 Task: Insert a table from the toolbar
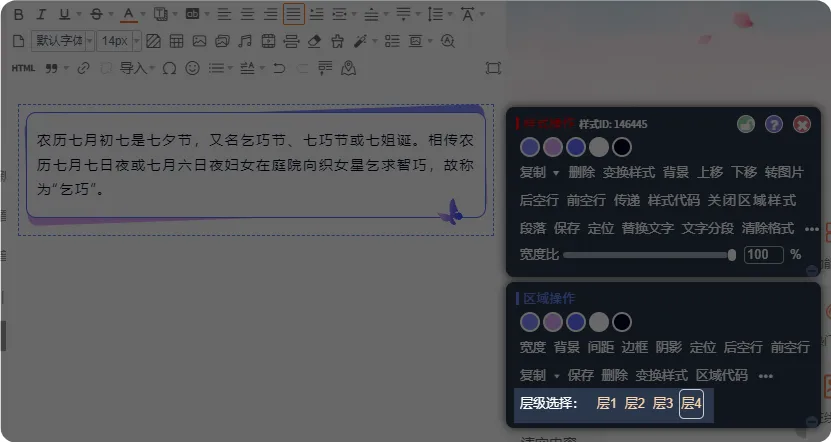pyautogui.click(x=176, y=41)
